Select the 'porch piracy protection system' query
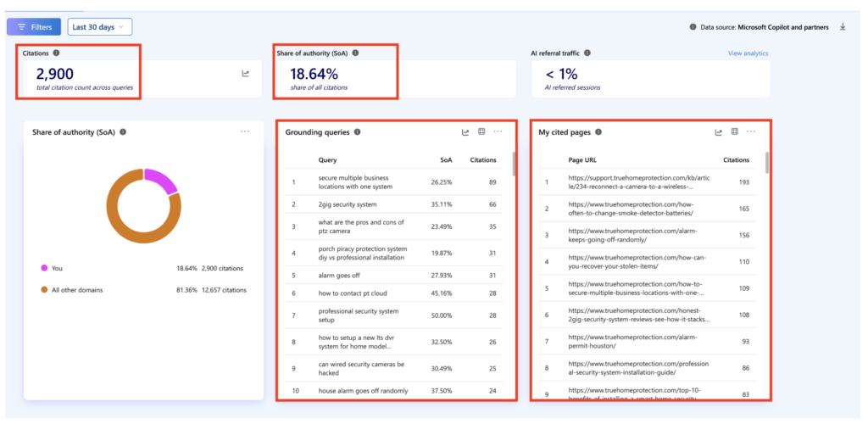The width and height of the screenshot is (868, 424). pos(394,253)
